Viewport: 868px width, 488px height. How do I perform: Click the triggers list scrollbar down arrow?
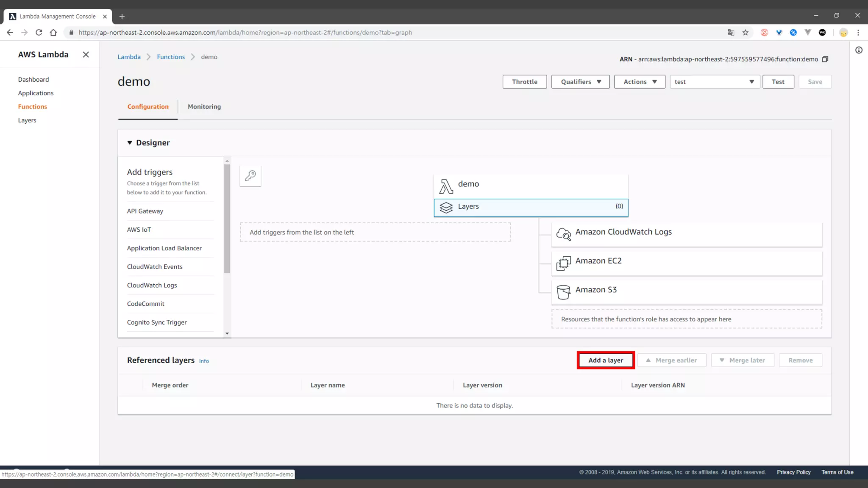(227, 334)
